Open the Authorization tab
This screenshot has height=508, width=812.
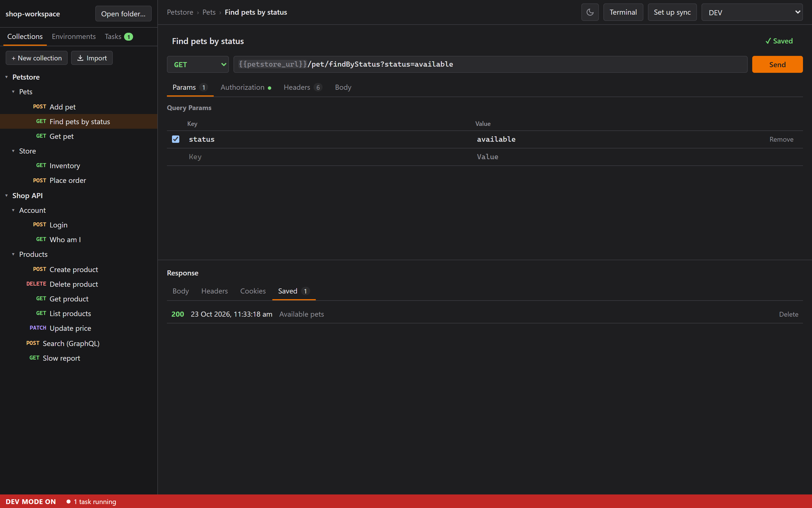point(246,87)
